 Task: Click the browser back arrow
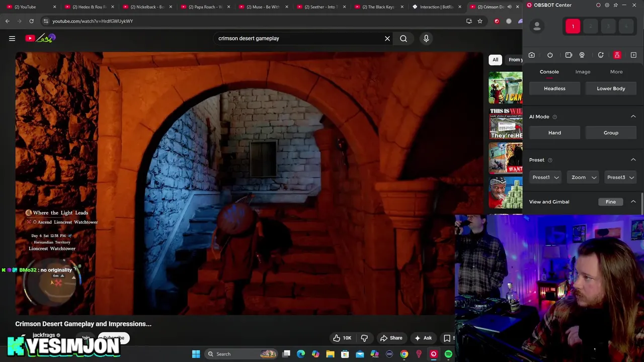click(8, 21)
